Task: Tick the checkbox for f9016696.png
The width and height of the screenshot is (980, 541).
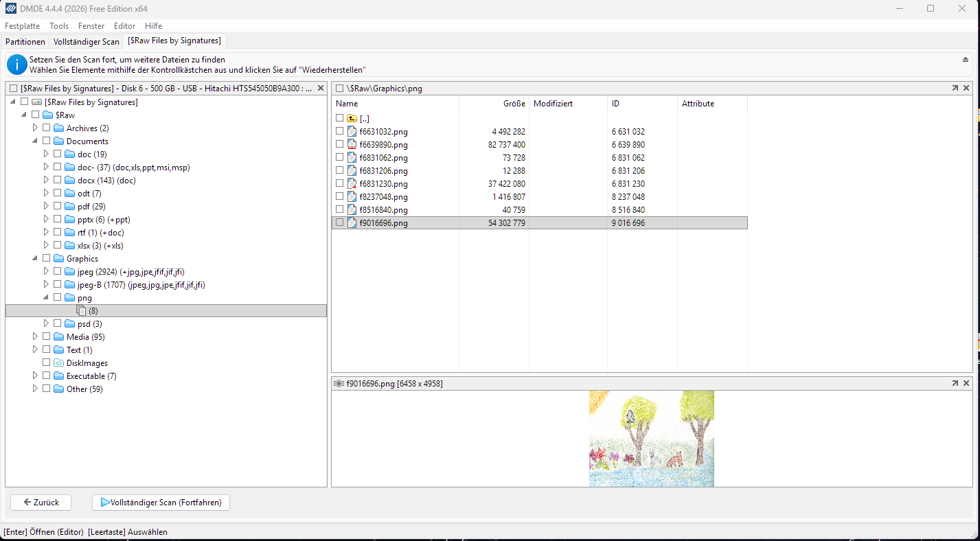Action: pos(340,222)
